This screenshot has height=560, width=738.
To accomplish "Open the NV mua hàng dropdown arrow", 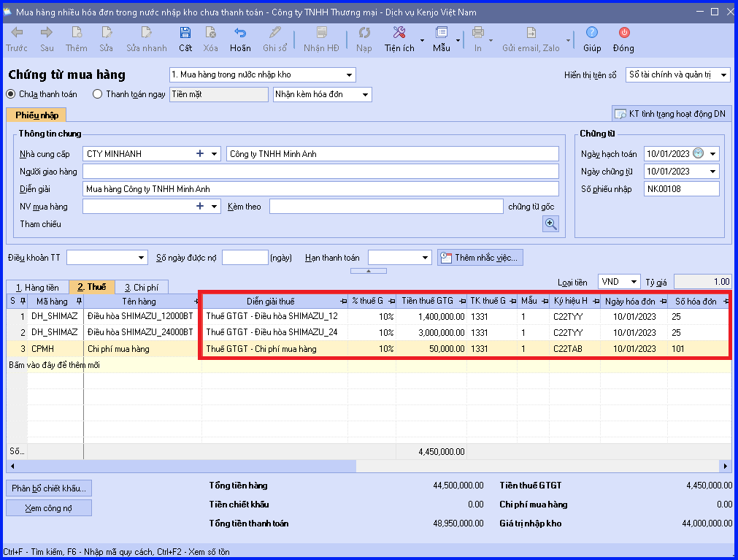I will pyautogui.click(x=214, y=207).
